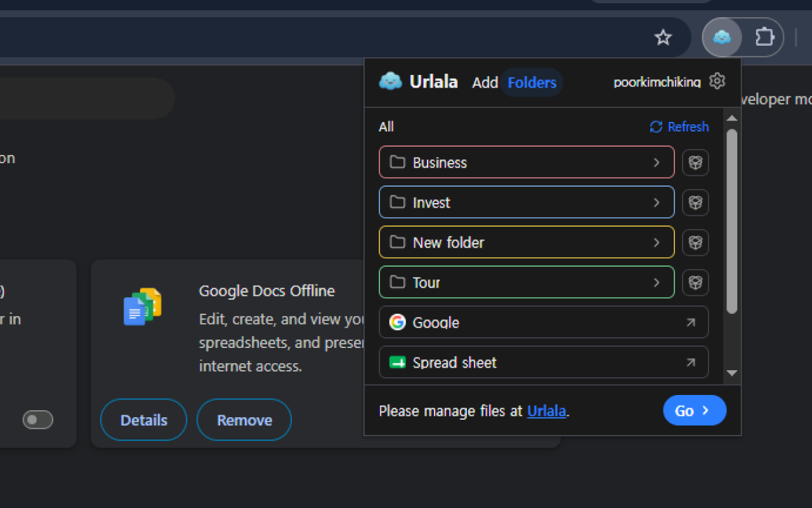Viewport: 812px width, 508px height.
Task: Click the Urlala cloud logo in popup
Action: [390, 81]
